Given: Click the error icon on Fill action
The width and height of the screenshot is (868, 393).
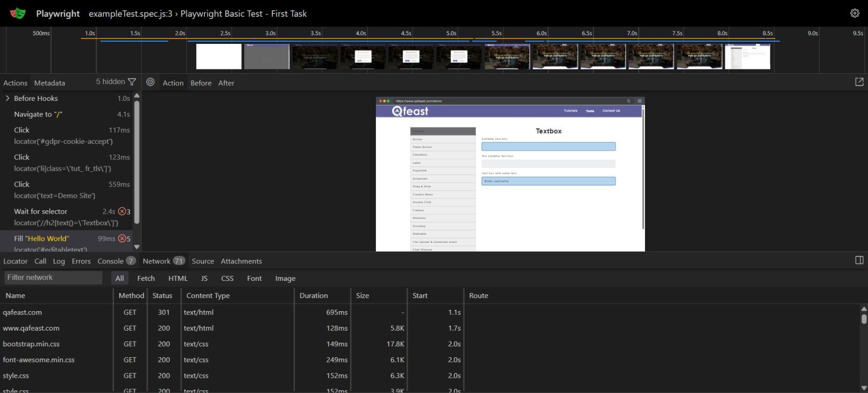Looking at the screenshot, I should (122, 239).
